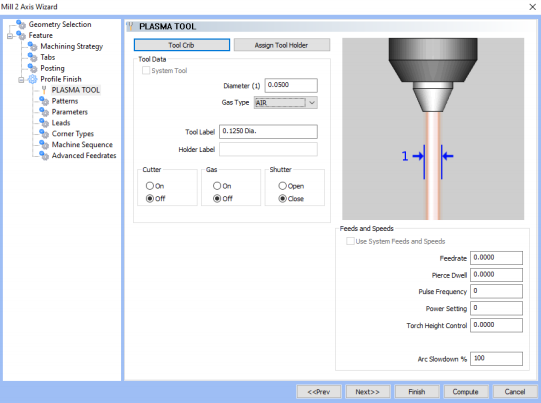Viewport: 541px width, 403px height.
Task: Click the PLASMA TOOL tree icon
Action: 44,90
